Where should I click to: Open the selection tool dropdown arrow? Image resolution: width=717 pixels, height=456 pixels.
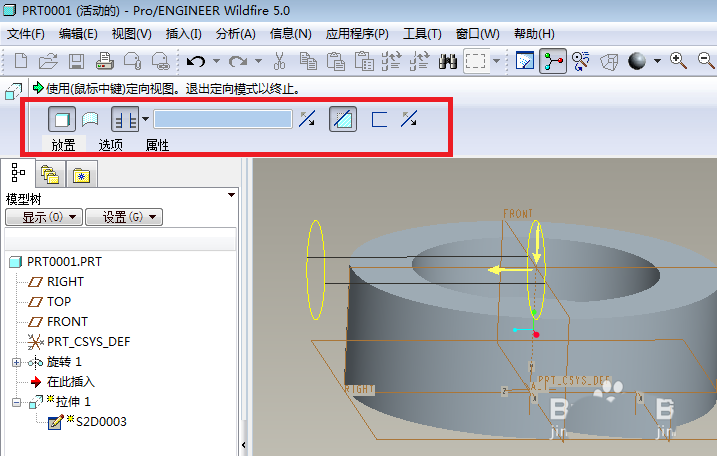tap(496, 61)
